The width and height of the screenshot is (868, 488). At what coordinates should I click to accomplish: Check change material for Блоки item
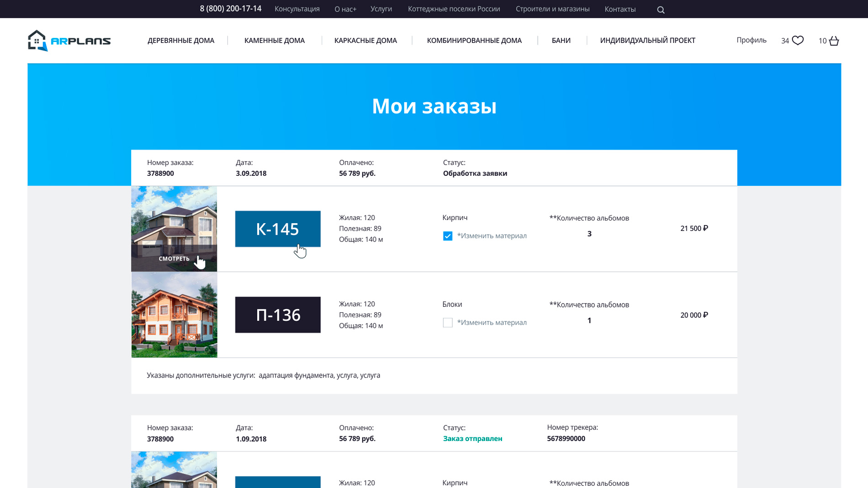pos(448,323)
